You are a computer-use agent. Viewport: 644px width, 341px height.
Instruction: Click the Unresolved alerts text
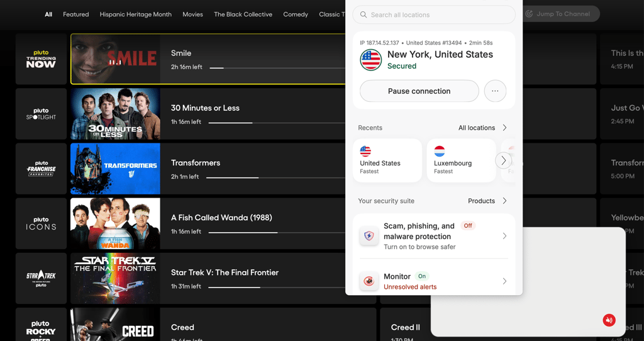pos(410,287)
